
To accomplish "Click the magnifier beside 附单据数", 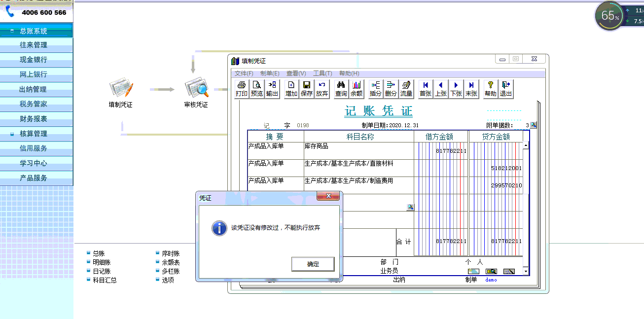I will [533, 125].
